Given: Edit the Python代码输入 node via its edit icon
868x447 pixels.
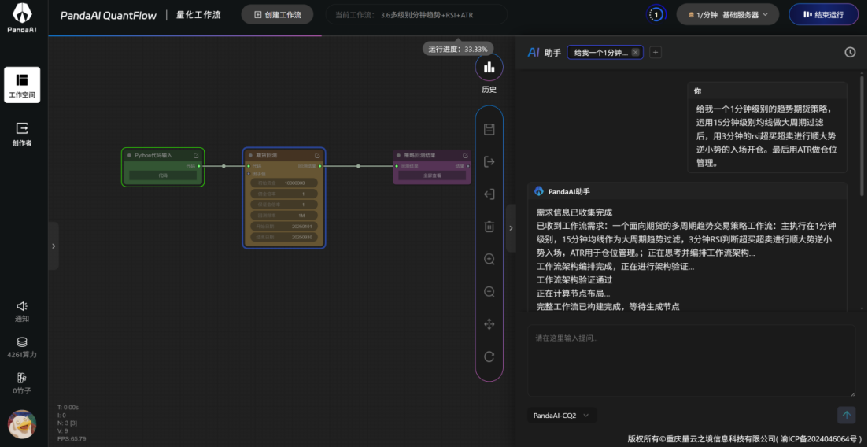Looking at the screenshot, I should 196,156.
